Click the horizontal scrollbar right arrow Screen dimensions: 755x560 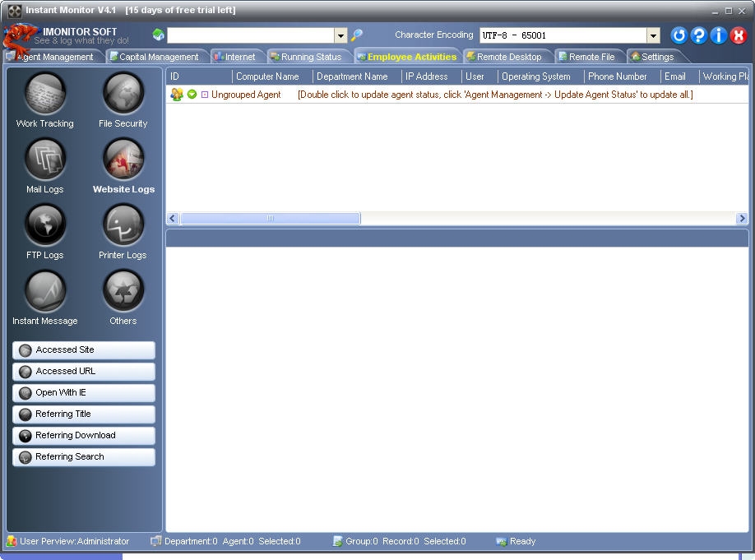pos(742,218)
